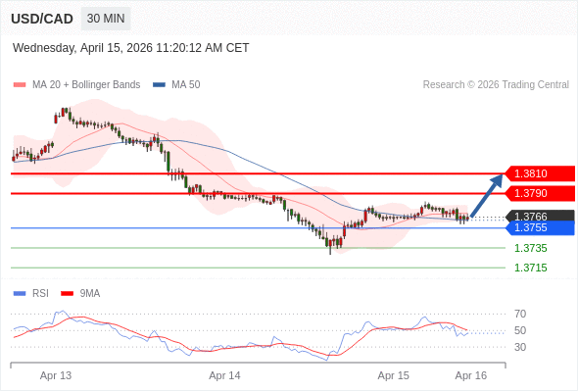Select the blue 1.3755 pivot tag
This screenshot has height=392, width=578.
point(540,228)
